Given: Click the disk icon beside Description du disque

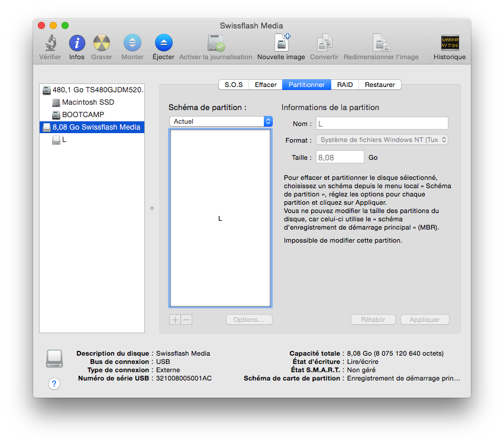Looking at the screenshot, I should (x=54, y=359).
